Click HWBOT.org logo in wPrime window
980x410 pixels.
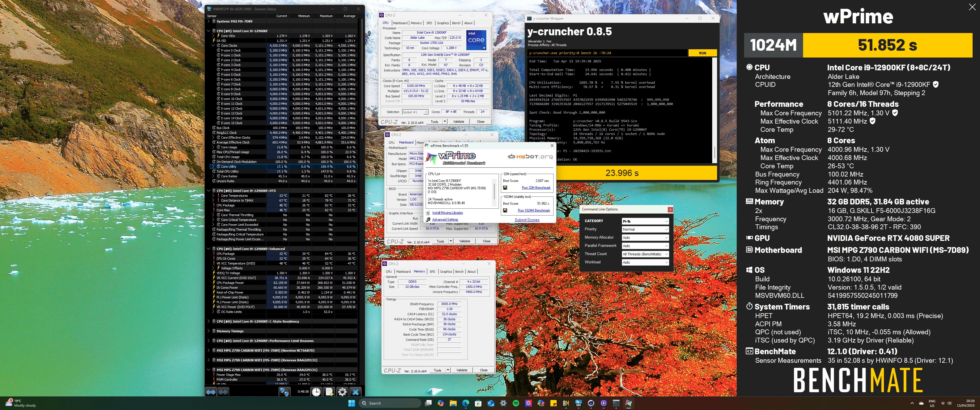pos(531,156)
